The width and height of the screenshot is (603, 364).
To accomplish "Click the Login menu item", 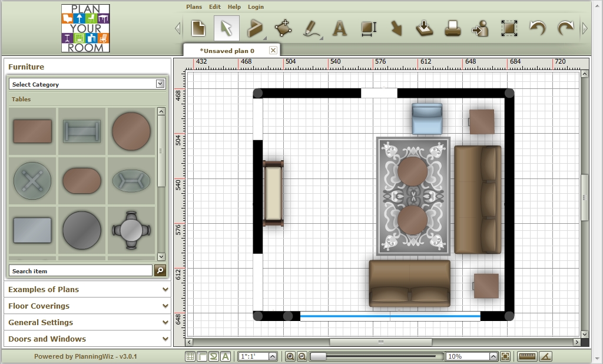I will pyautogui.click(x=256, y=6).
